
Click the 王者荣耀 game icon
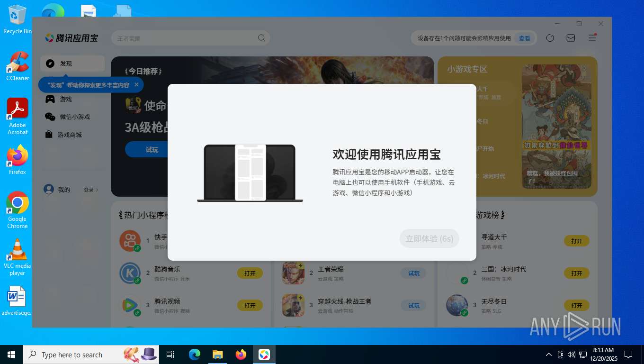tap(293, 273)
